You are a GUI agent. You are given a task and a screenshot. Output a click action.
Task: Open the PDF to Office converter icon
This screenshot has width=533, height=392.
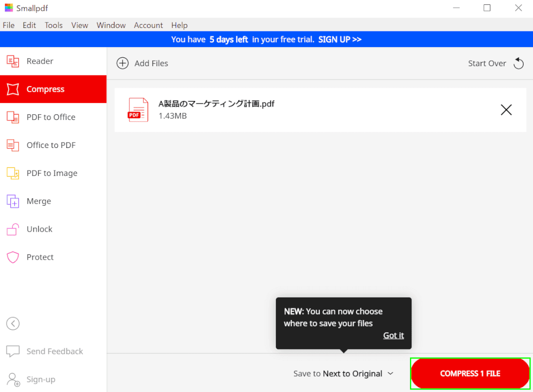13,117
